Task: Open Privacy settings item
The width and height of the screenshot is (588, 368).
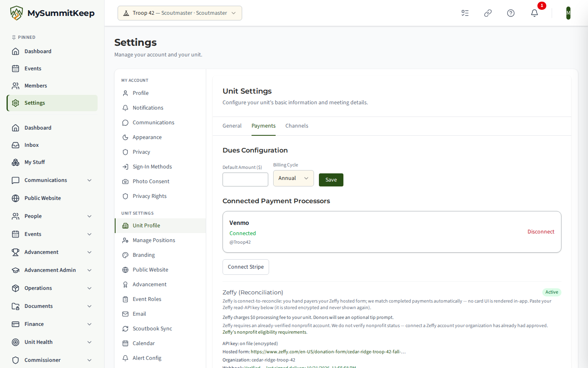Action: [x=160, y=152]
